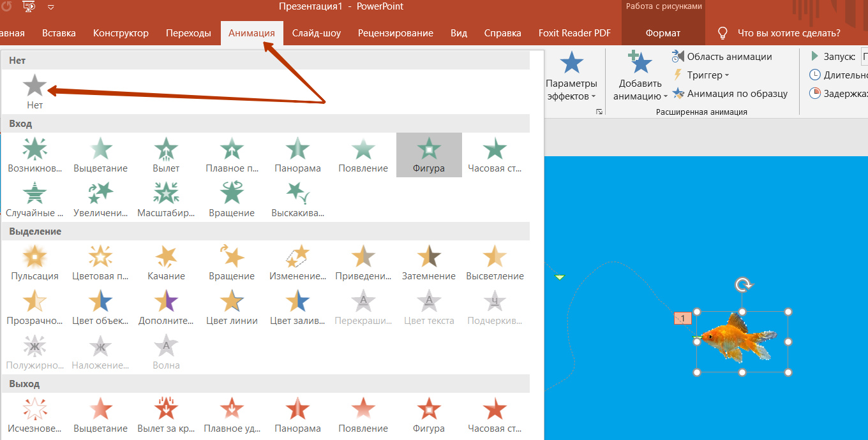868x440 pixels.
Task: Click "Анимация по образцу" button
Action: pyautogui.click(x=730, y=94)
